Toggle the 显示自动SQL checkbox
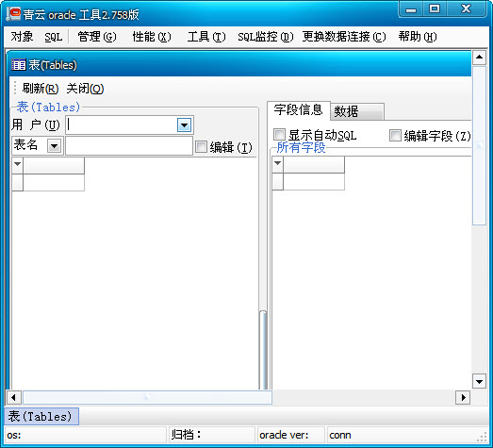The height and width of the screenshot is (448, 493). (279, 135)
